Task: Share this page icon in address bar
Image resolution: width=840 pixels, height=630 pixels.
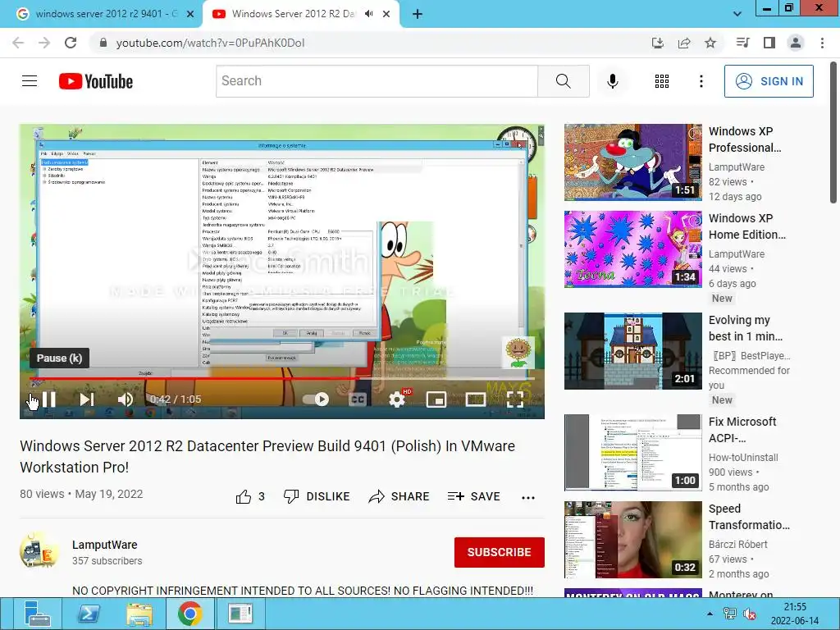Action: pyautogui.click(x=684, y=43)
